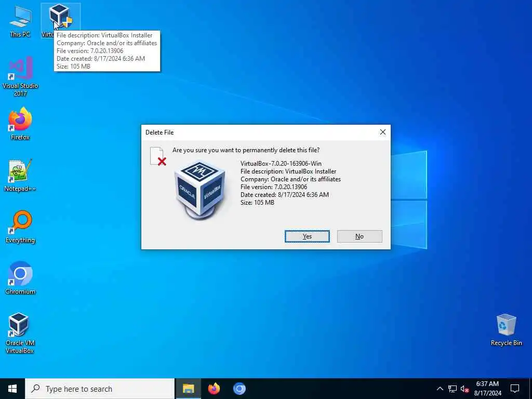Open Firefox from the taskbar
This screenshot has height=399, width=532.
click(214, 389)
